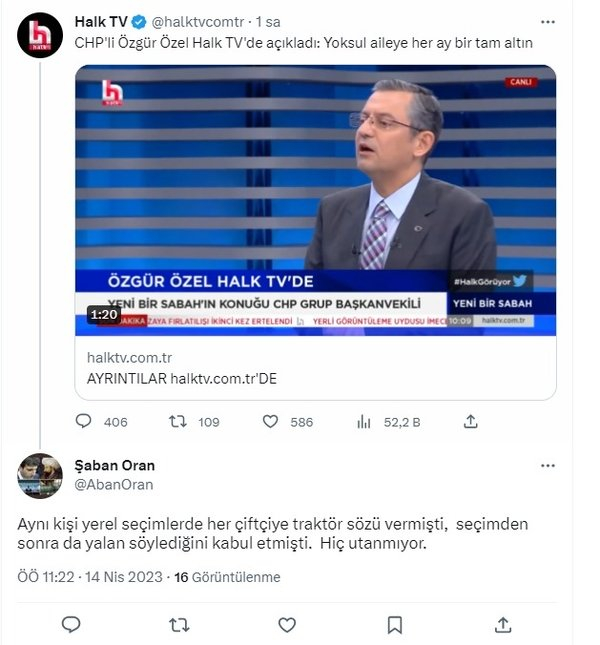This screenshot has width=600, height=645.
Task: Share the Halk TV tweet
Action: point(471,422)
